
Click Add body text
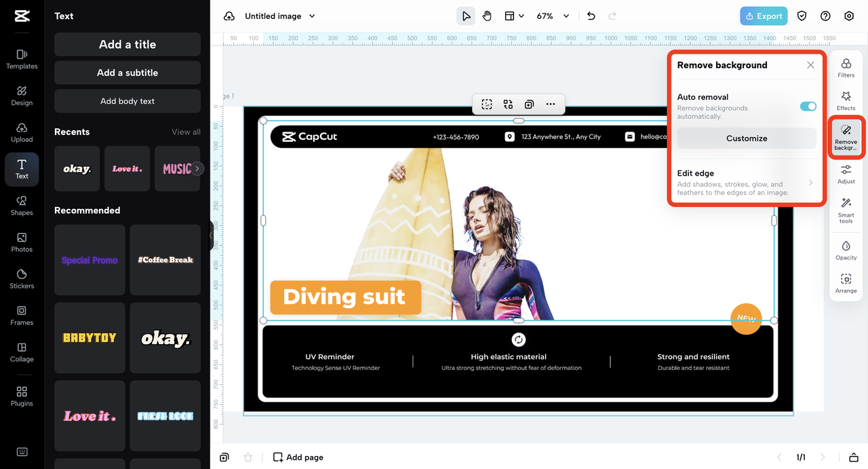(127, 101)
